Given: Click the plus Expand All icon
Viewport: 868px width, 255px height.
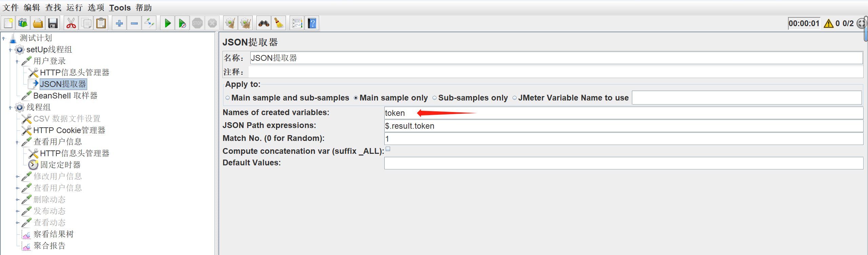Looking at the screenshot, I should (119, 23).
